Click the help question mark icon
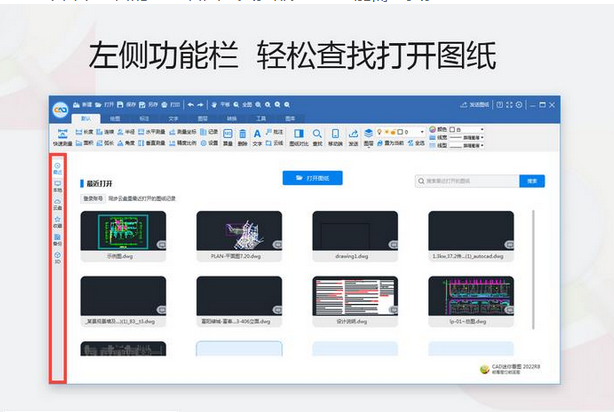The height and width of the screenshot is (412, 614). (500, 105)
